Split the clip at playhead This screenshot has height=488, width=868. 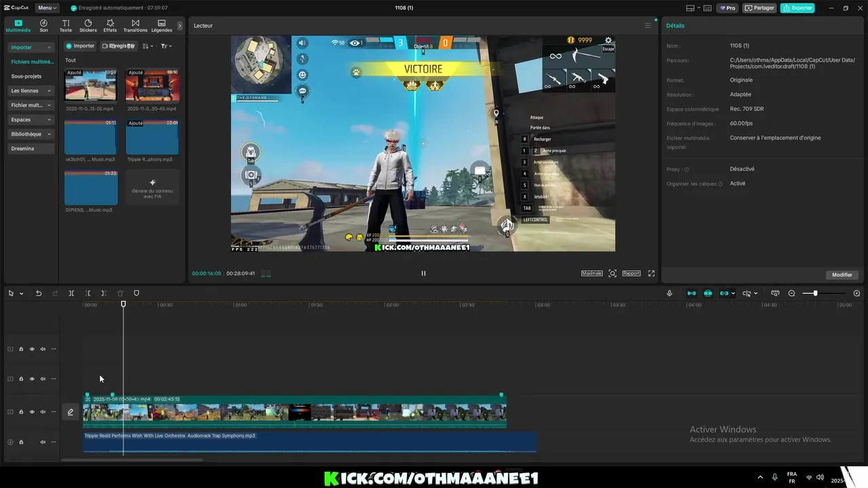pyautogui.click(x=71, y=293)
